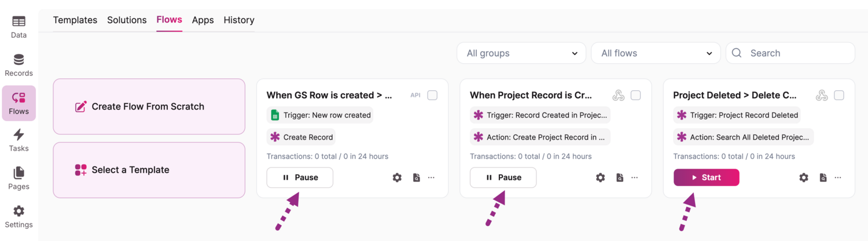Expand the All groups dropdown
The image size is (868, 241).
[x=521, y=53]
